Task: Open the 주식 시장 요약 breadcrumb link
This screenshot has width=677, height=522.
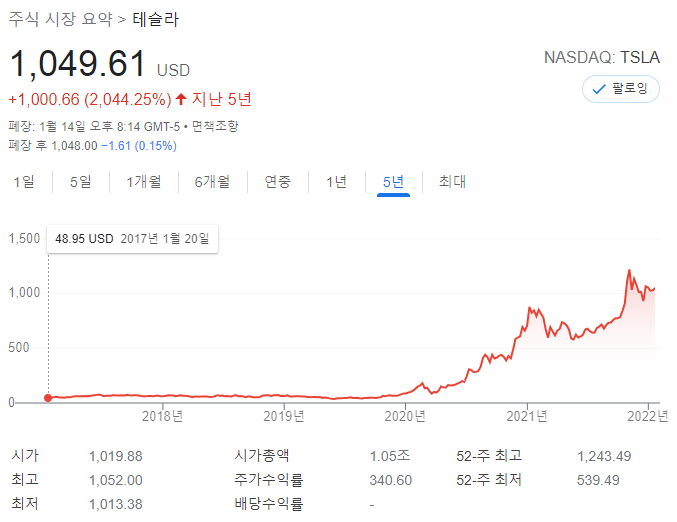Action: point(61,19)
